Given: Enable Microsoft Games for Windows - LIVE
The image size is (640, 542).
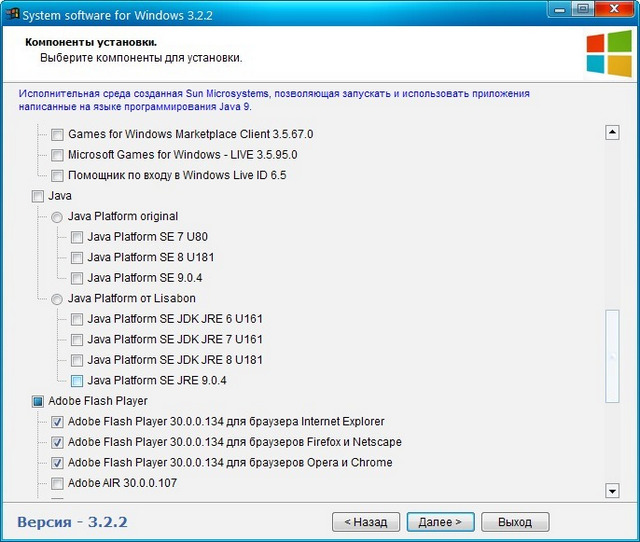Looking at the screenshot, I should pos(57,155).
